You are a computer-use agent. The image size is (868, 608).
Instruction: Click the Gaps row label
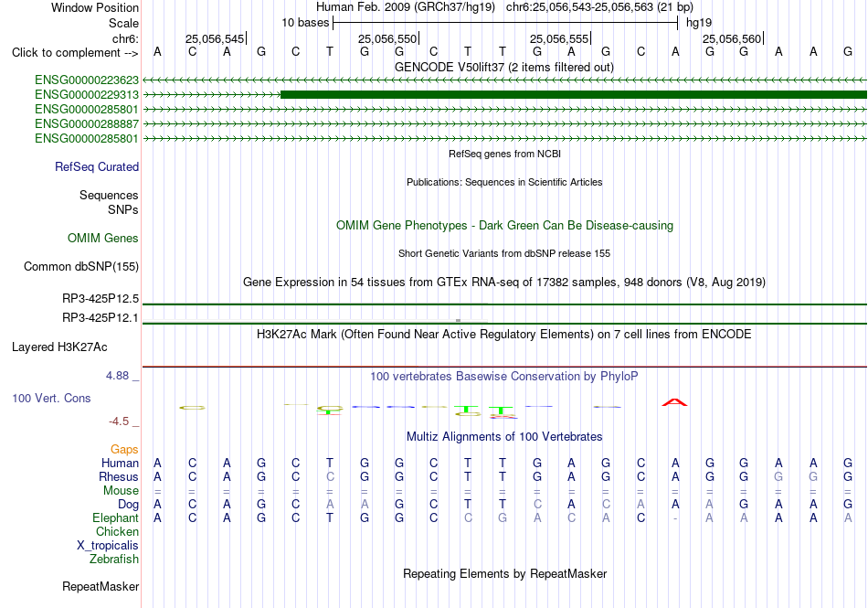(124, 449)
